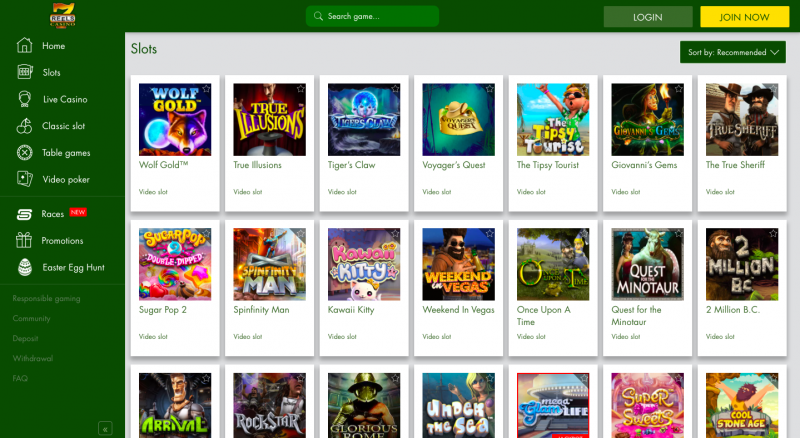
Task: Open the Wolf Gold game thumbnail
Action: point(175,119)
